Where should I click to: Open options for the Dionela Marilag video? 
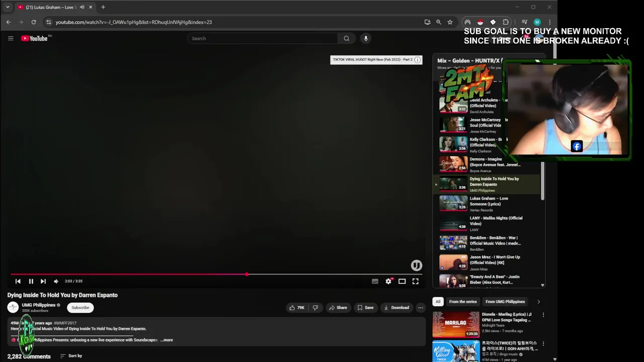543,315
